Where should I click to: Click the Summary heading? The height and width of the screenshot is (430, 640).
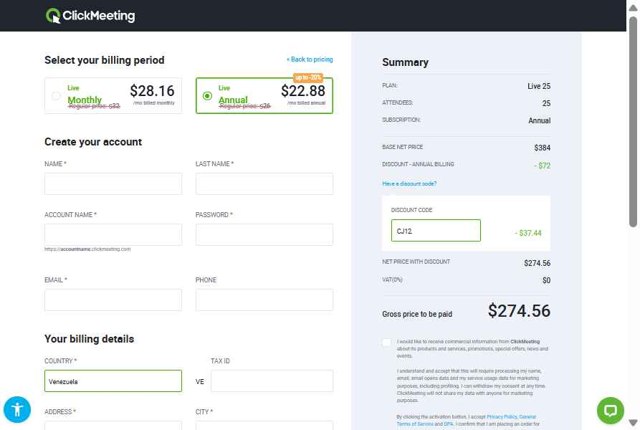pyautogui.click(x=405, y=62)
